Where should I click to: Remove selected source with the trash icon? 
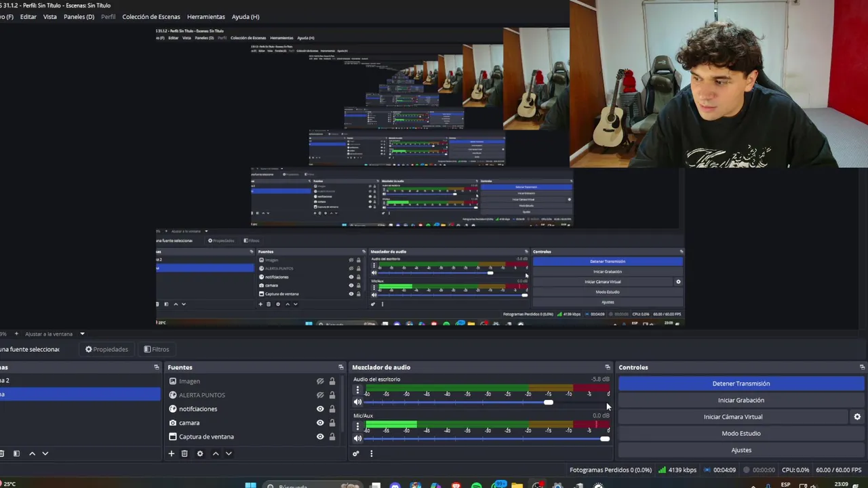184,453
